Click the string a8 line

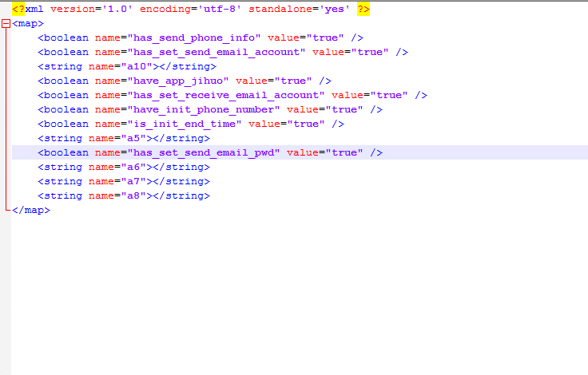(x=124, y=196)
